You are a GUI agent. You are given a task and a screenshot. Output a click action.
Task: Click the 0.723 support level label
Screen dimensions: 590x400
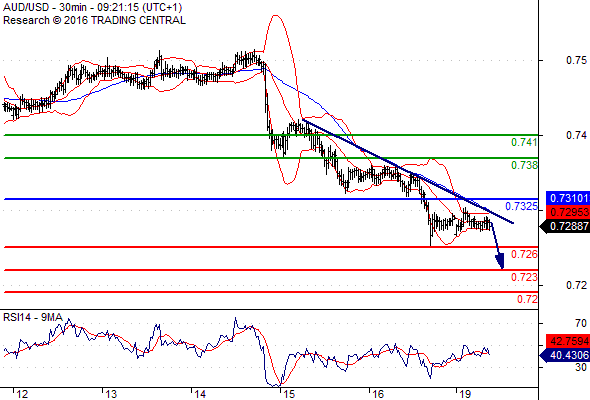click(x=524, y=277)
